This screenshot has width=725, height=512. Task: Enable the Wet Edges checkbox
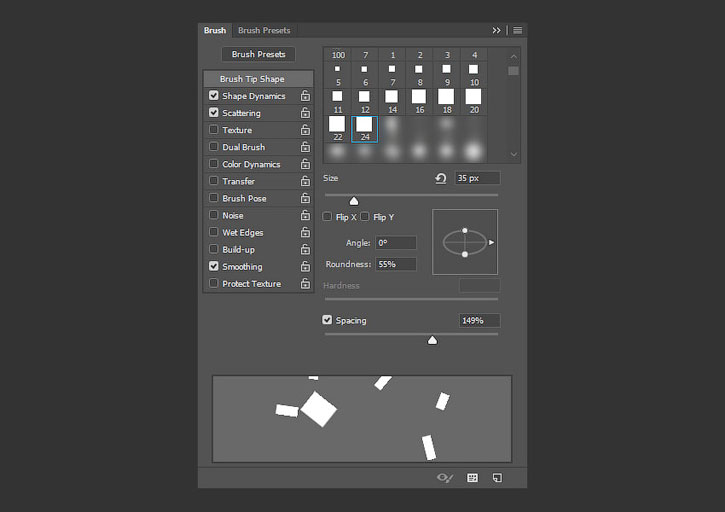coord(214,232)
